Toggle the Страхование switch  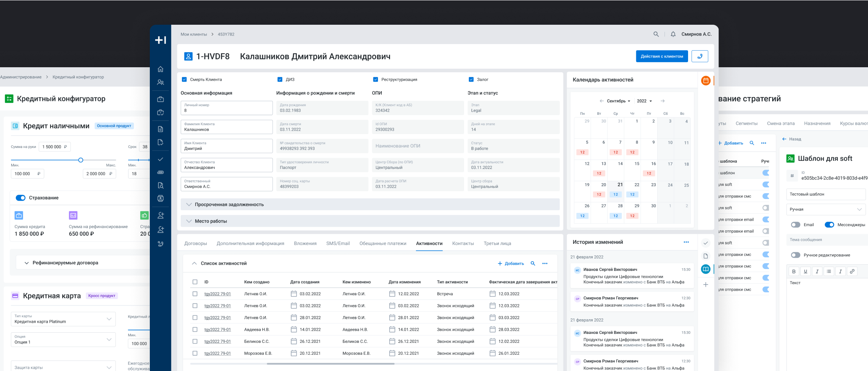pos(20,198)
